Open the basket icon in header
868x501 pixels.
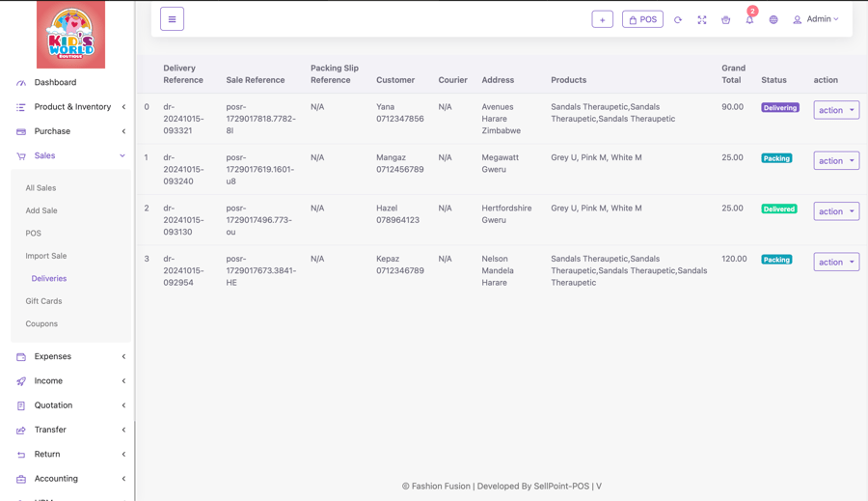point(726,19)
